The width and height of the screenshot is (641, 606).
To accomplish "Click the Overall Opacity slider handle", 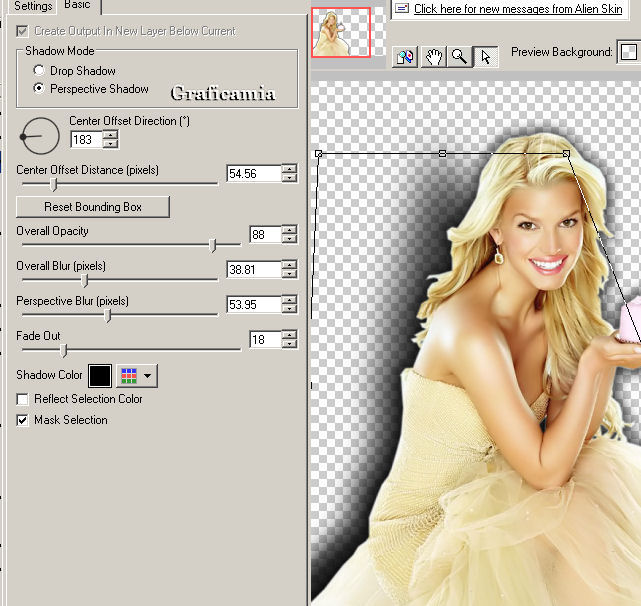I will [212, 245].
